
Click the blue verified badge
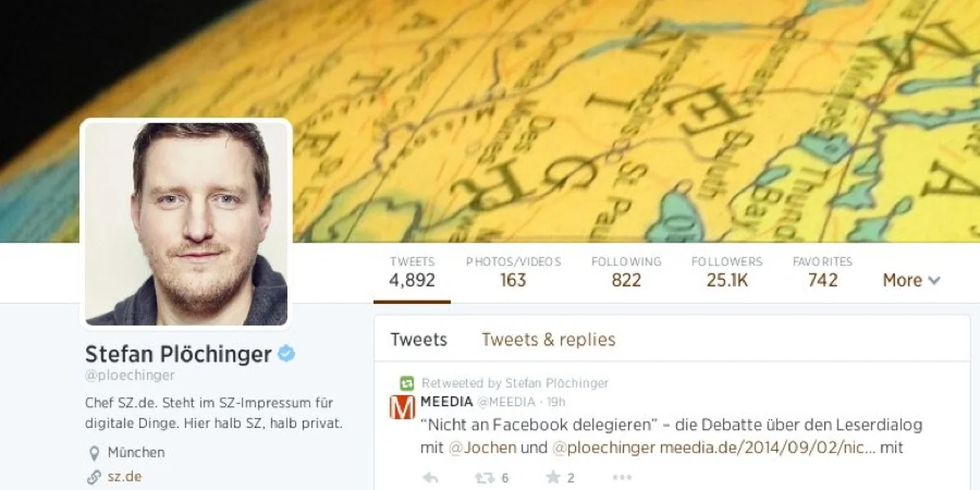[287, 354]
